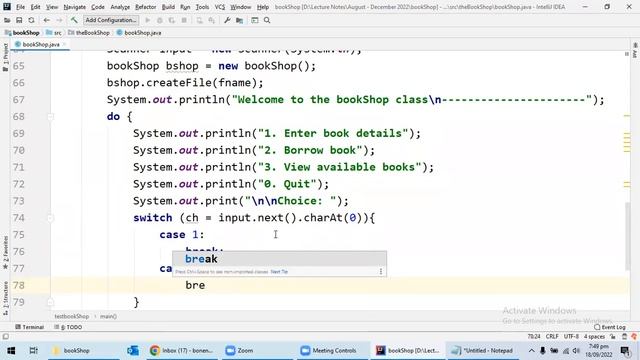Open the Navigate menu
The height and width of the screenshot is (360, 640).
click(75, 7)
